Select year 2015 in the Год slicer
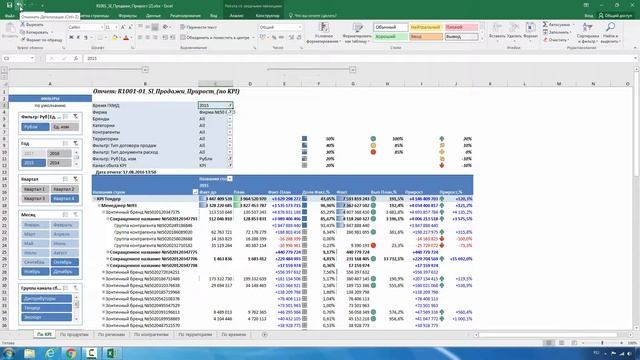The width and height of the screenshot is (640, 360). coord(33,162)
